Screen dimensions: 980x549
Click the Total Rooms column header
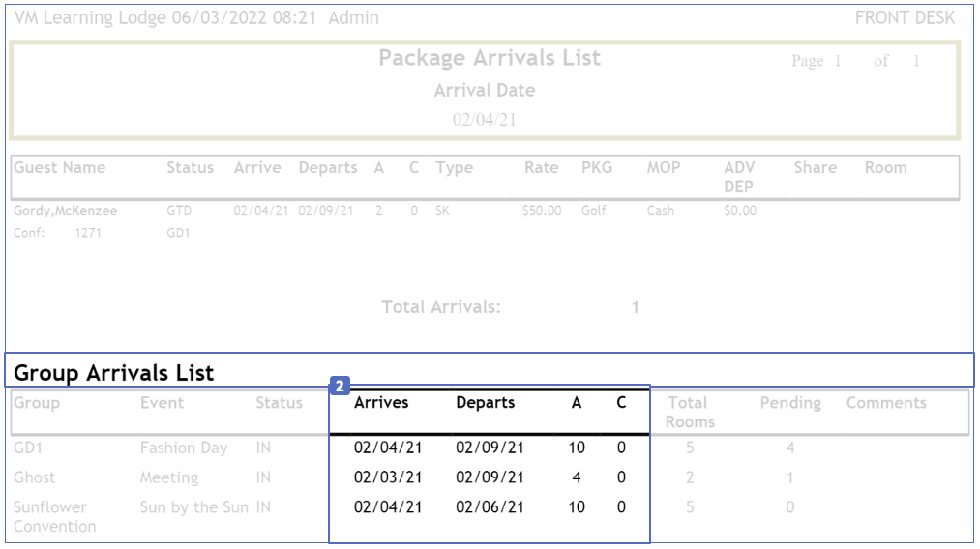click(690, 412)
